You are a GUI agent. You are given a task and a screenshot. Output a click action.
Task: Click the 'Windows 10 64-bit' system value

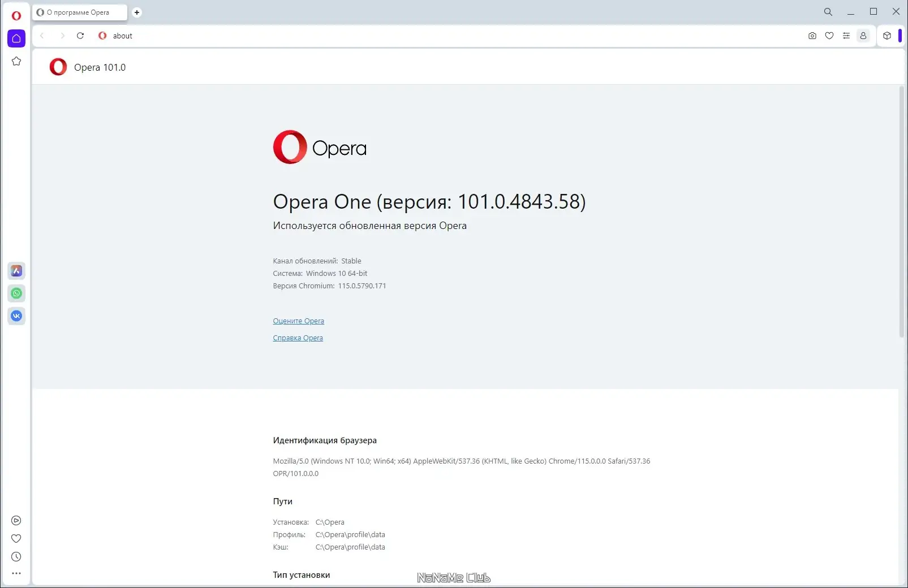(x=337, y=274)
